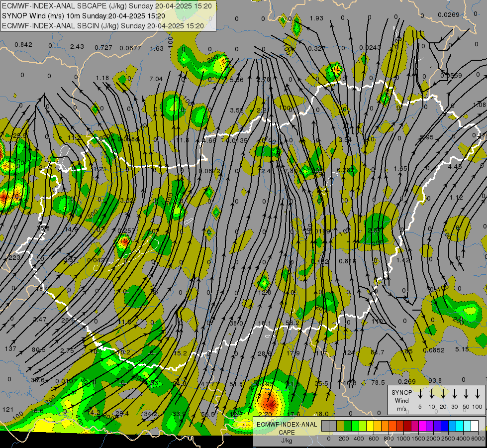
Task: Click the map value 137
Action: [10, 349]
